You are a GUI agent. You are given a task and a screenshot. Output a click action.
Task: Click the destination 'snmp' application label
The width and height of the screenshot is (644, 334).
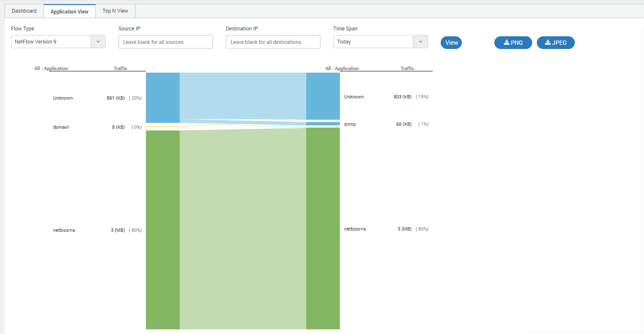pyautogui.click(x=350, y=124)
